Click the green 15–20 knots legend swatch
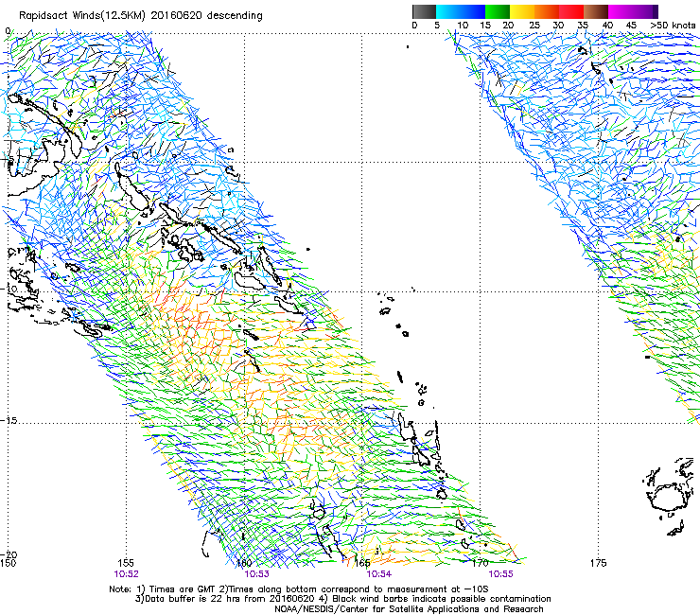Viewport: 700px width, 615px height. coord(498,11)
